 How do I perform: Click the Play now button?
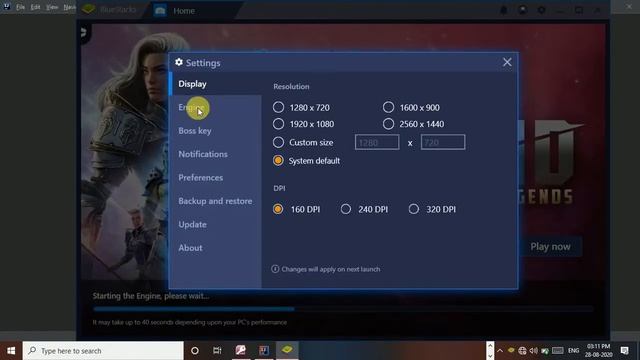click(550, 247)
